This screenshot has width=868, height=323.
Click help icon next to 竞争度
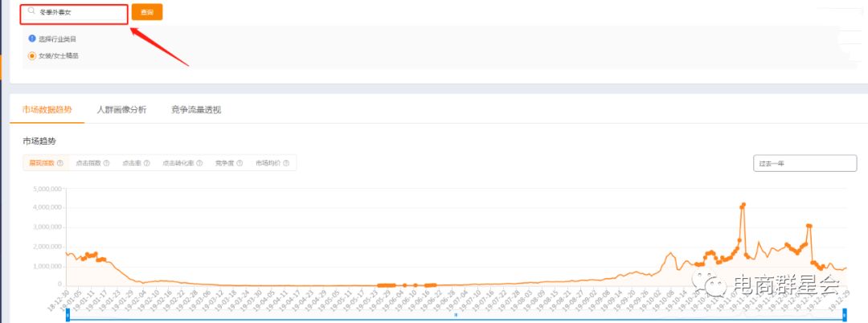coord(240,163)
